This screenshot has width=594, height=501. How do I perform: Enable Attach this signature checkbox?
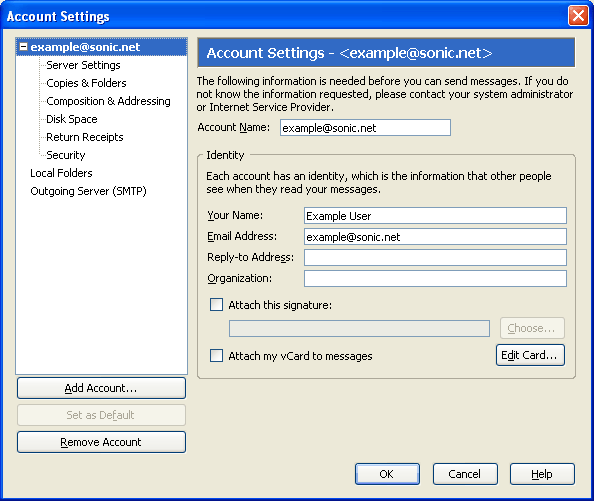click(x=216, y=304)
